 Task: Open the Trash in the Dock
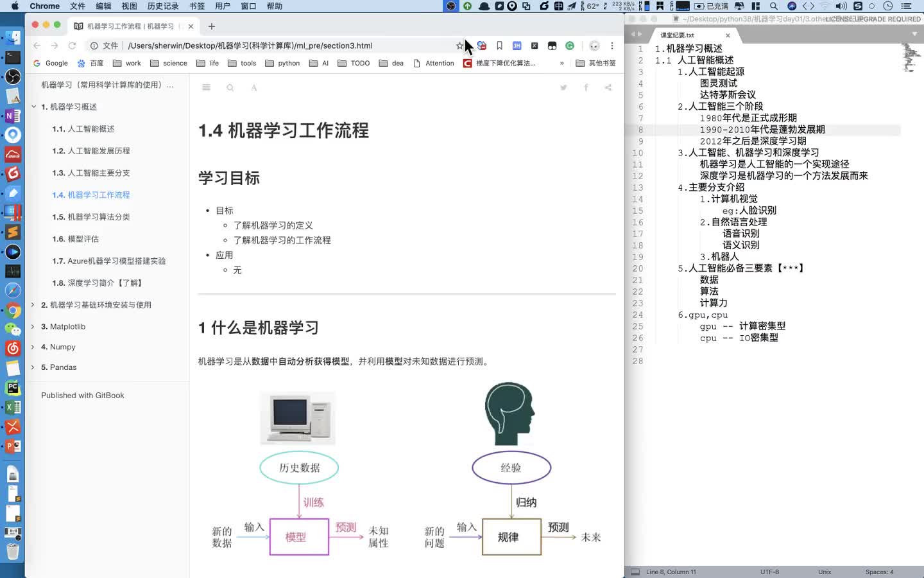tap(13, 551)
